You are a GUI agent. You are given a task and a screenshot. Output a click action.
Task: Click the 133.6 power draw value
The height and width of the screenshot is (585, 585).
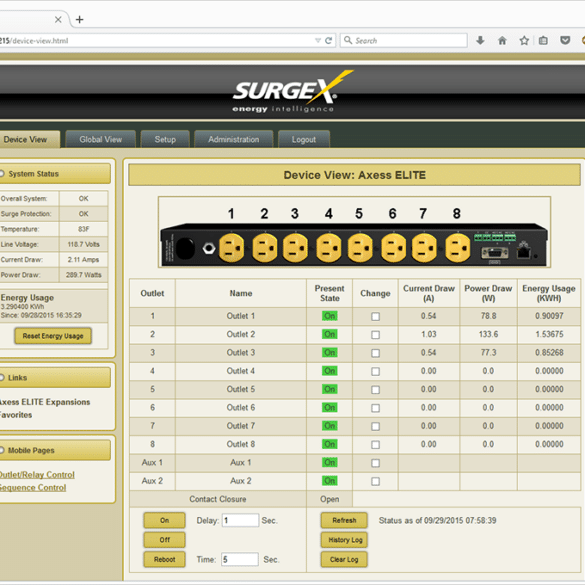click(488, 334)
